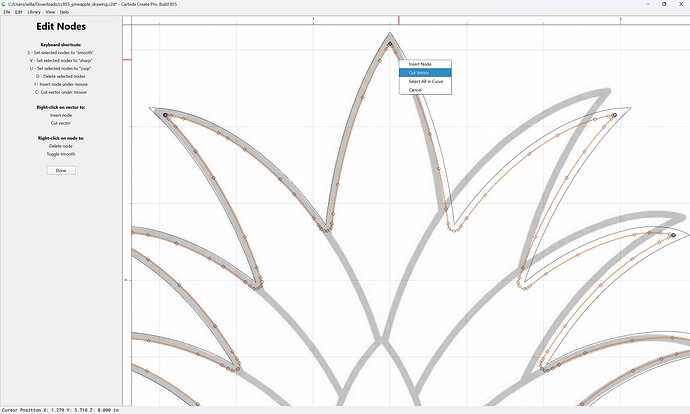The height and width of the screenshot is (414, 690).
Task: Select node at center leaf's top tip
Action: tap(390, 44)
